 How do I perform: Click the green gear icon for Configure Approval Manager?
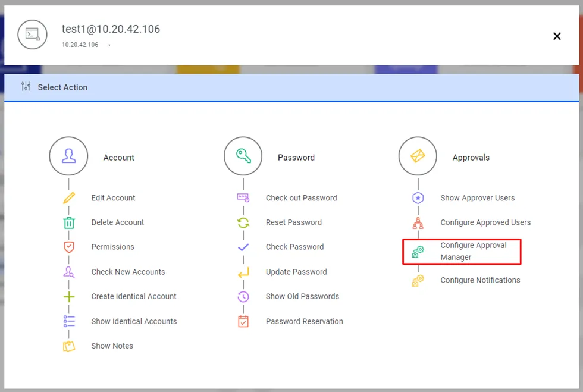[x=418, y=252]
